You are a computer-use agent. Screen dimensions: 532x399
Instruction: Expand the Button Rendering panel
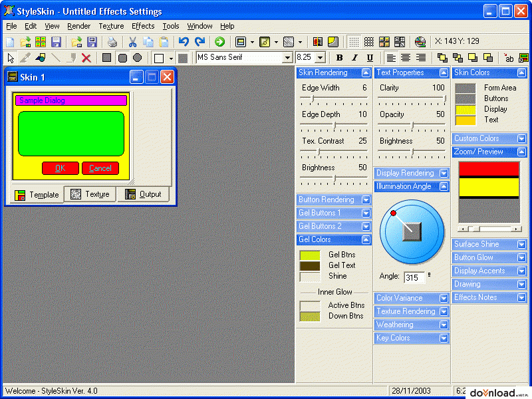[x=366, y=200]
